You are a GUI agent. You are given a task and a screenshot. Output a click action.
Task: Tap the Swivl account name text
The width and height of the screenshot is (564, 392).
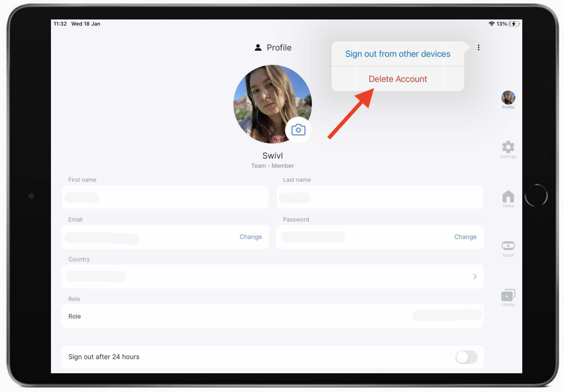272,156
